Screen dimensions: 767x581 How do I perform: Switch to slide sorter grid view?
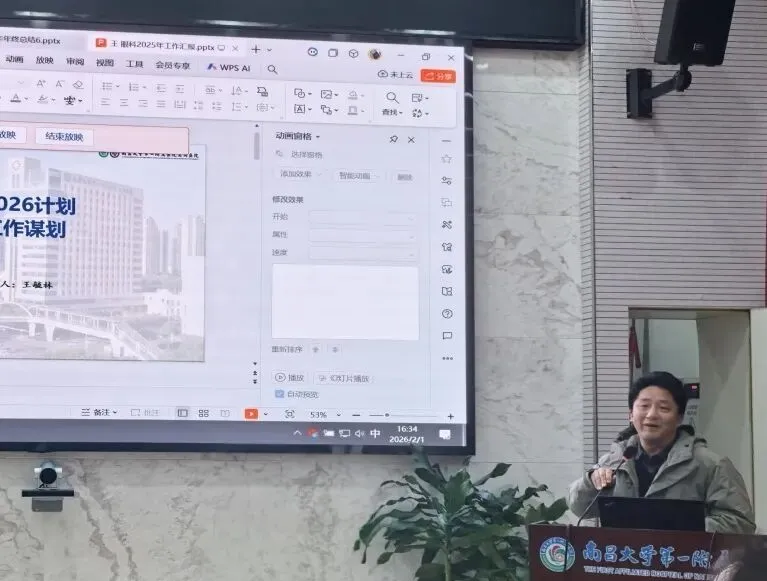(x=203, y=413)
